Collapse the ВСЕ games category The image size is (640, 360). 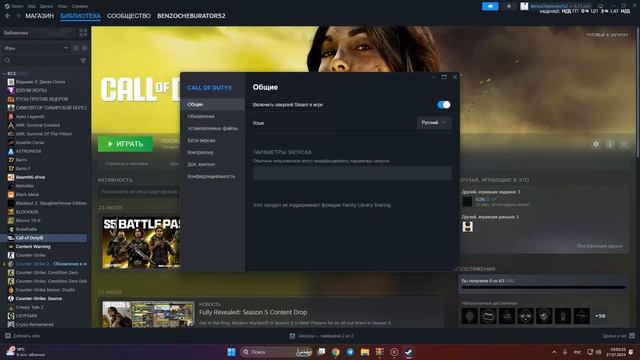tap(4, 73)
